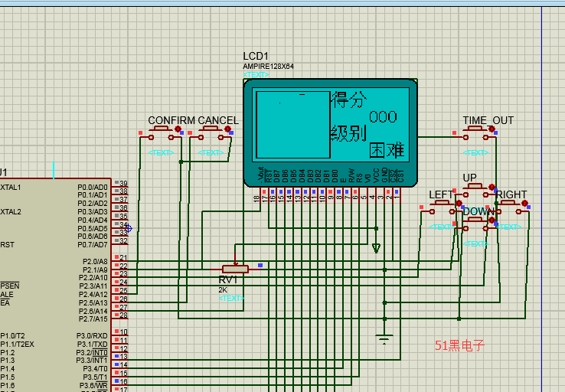Image resolution: width=565 pixels, height=392 pixels.
Task: Click the P2.7/A15 pin label
Action: pyautogui.click(x=93, y=319)
